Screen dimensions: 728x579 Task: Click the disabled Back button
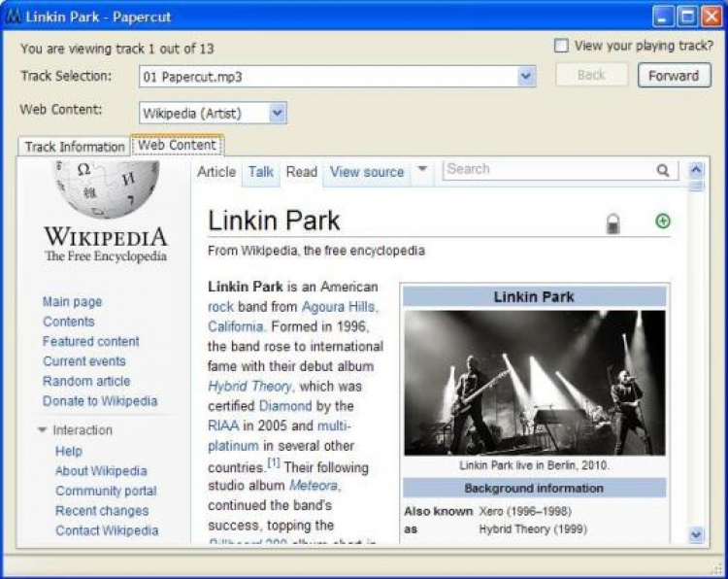[x=591, y=75]
